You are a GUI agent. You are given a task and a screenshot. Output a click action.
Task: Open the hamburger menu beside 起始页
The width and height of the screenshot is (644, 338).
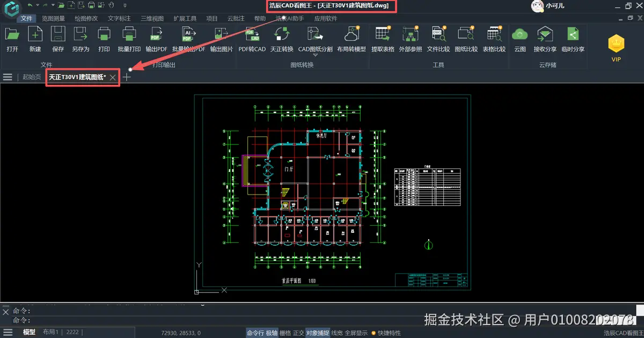pos(8,77)
